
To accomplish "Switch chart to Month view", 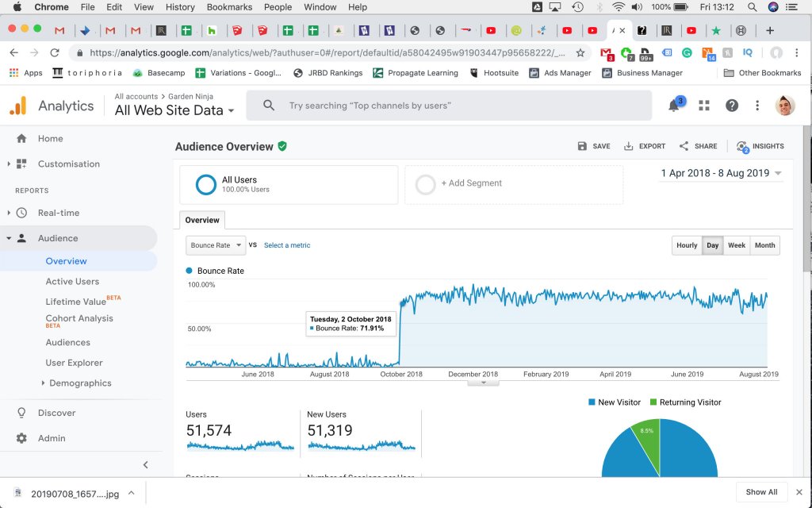I will point(764,245).
